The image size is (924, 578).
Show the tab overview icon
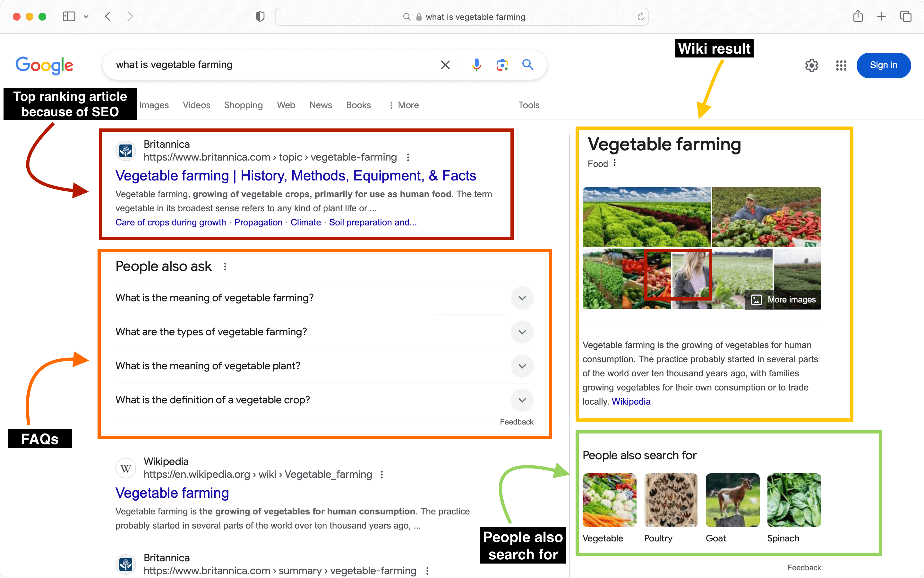[x=906, y=16]
